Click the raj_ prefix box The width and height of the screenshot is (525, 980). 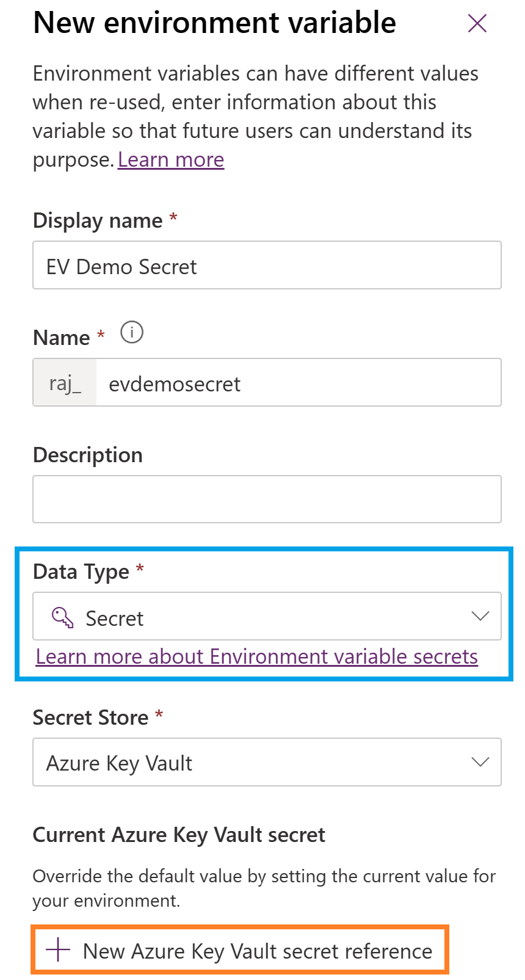point(65,383)
